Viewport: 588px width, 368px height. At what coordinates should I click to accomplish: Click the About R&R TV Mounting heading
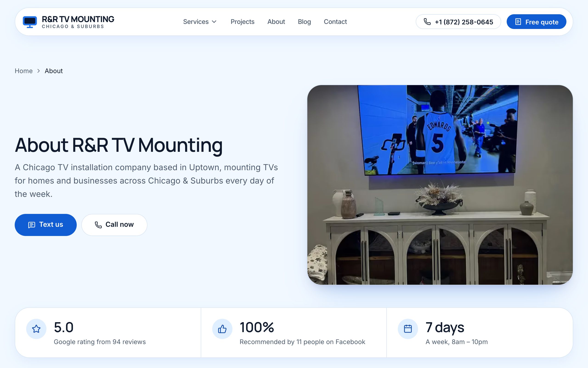pos(119,145)
